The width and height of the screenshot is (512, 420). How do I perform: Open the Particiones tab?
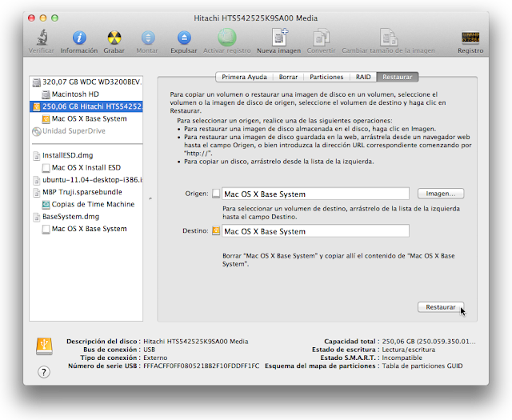tap(326, 77)
